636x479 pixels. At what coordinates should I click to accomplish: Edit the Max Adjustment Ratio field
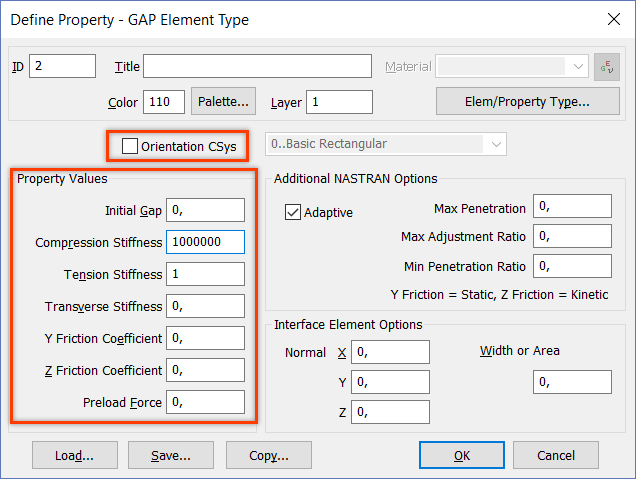(572, 236)
